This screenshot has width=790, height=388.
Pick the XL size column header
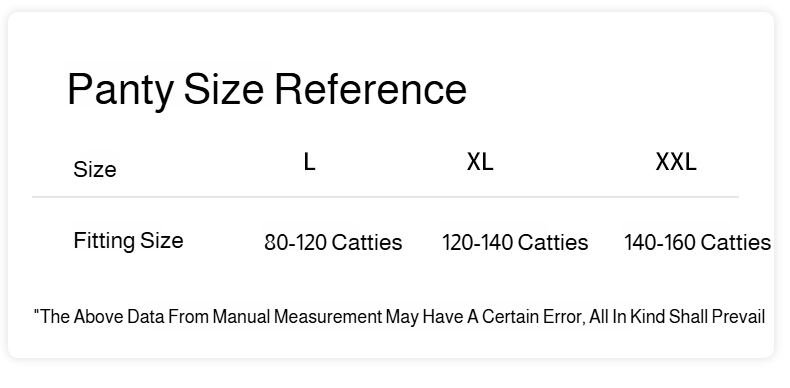(x=480, y=162)
